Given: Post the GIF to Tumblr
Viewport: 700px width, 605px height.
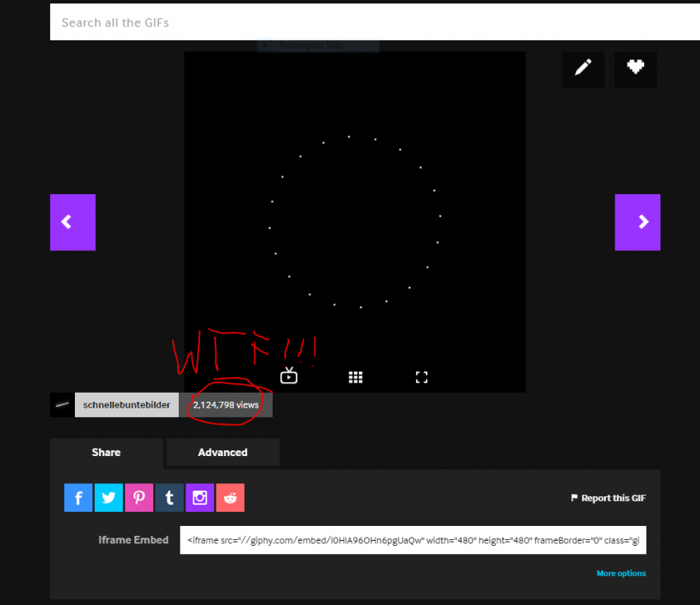Looking at the screenshot, I should pos(170,498).
